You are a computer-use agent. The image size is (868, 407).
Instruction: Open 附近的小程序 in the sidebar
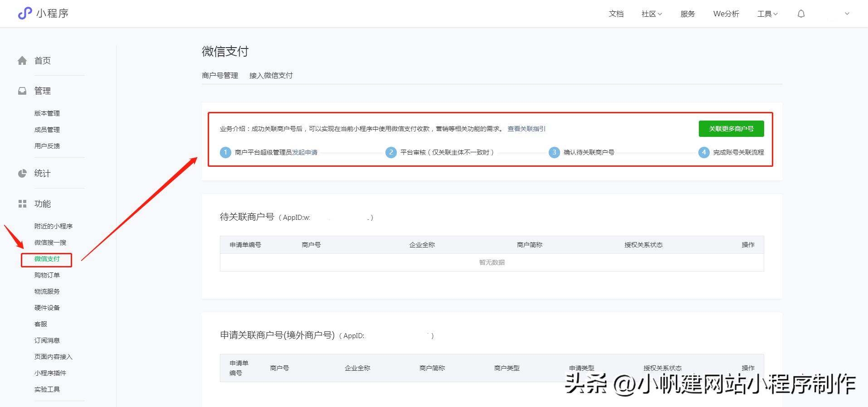point(54,226)
